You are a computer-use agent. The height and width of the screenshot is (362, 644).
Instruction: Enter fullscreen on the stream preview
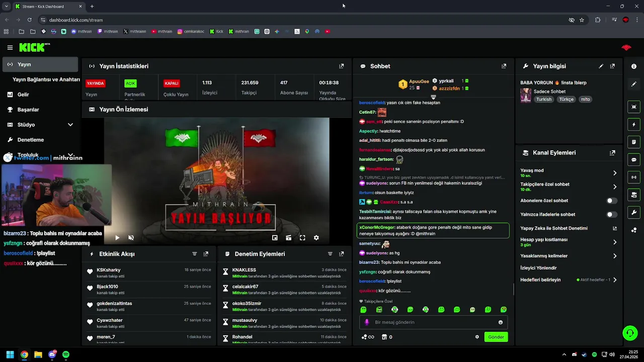coord(302,238)
